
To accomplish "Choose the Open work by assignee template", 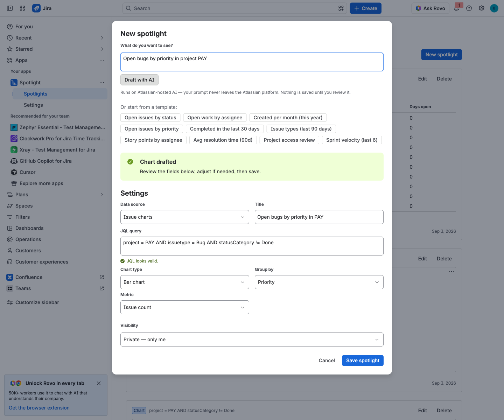I will [x=215, y=118].
